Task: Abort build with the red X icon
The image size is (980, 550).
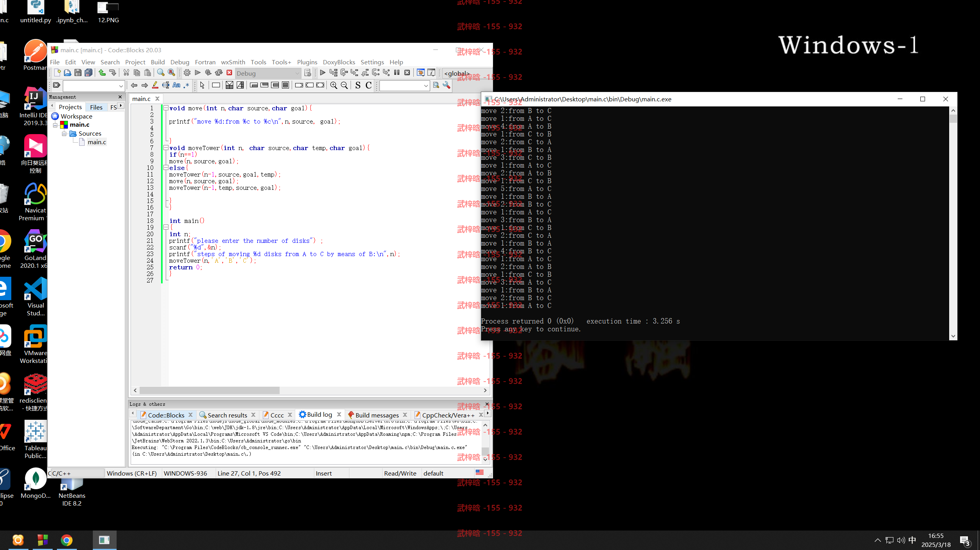Action: (229, 73)
